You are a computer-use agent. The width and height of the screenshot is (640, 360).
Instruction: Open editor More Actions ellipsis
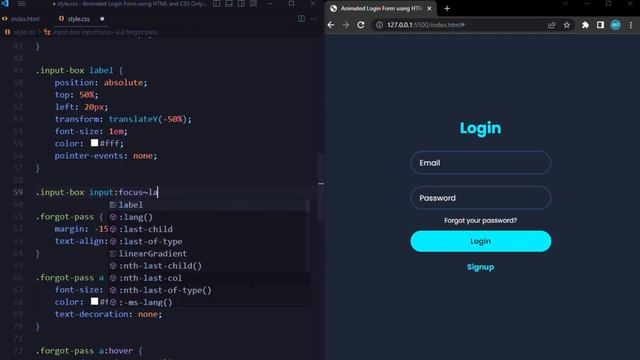coord(313,19)
